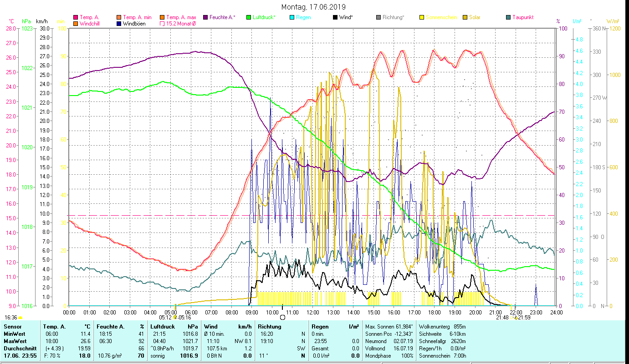Screen dimensions: 629x364
Task: Click the 17.06. 23:55 timestamp
Action: point(20,356)
